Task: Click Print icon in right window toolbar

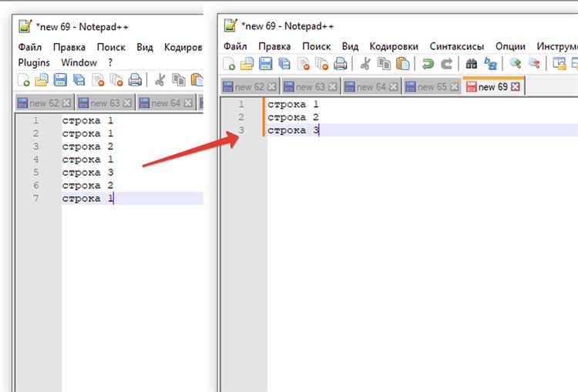Action: [x=340, y=64]
